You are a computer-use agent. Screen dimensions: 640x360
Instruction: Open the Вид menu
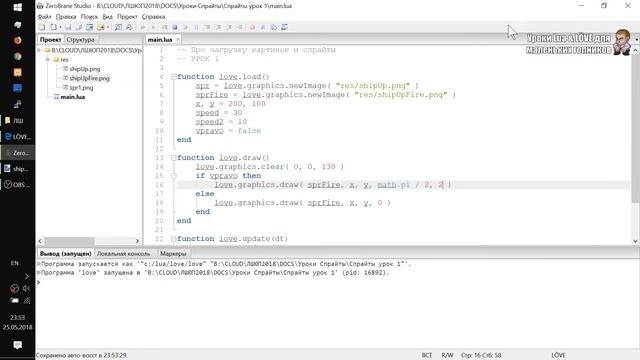(x=107, y=17)
